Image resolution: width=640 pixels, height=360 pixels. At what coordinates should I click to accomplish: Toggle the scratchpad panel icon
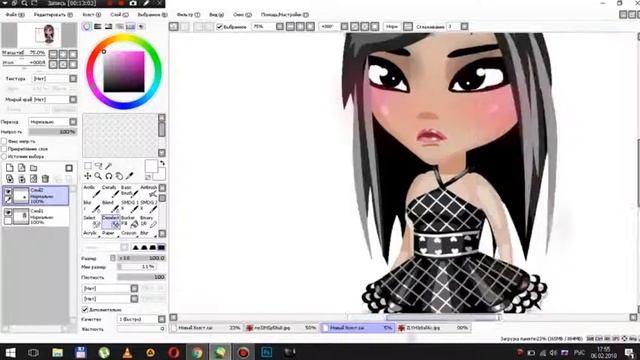(x=141, y=27)
